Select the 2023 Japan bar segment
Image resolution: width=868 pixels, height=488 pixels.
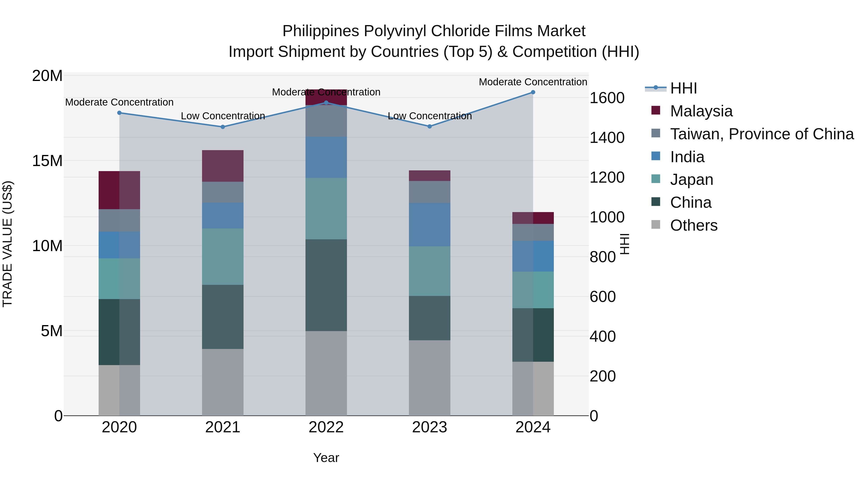click(430, 271)
